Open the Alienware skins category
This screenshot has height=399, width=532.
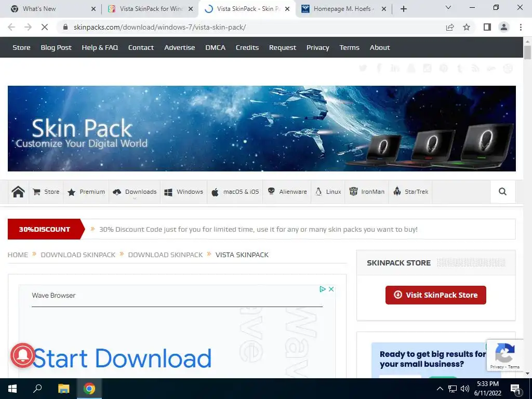click(x=287, y=192)
